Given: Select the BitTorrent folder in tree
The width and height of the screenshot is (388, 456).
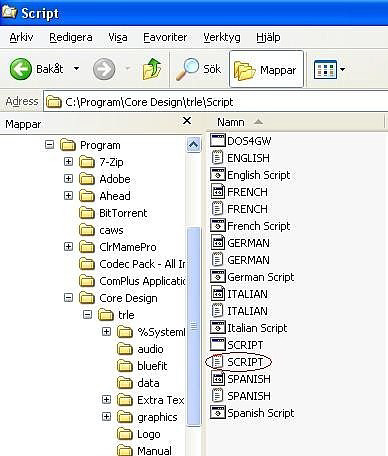Looking at the screenshot, I should 113,213.
